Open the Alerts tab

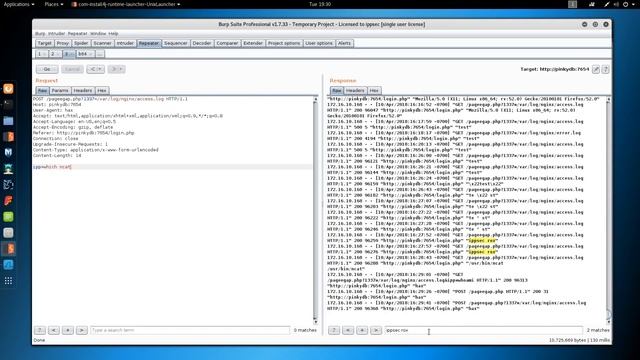344,43
